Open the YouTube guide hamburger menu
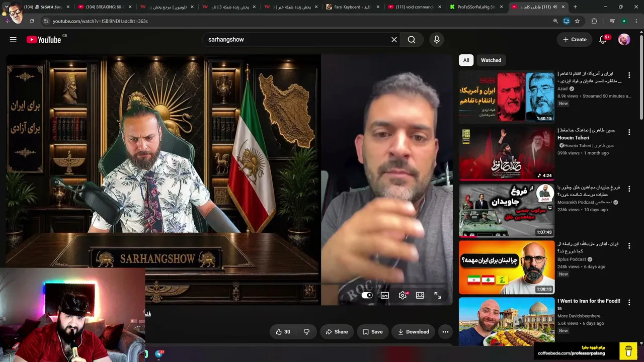Image resolution: width=644 pixels, height=362 pixels. click(13, 40)
